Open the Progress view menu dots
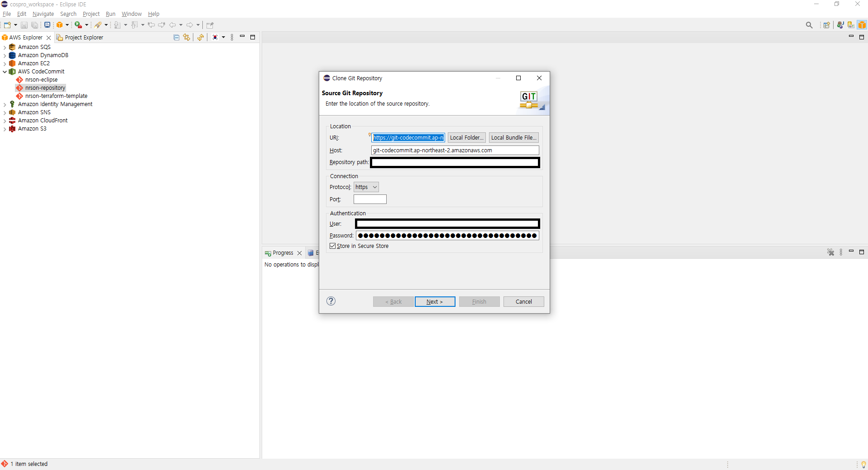Viewport: 868px width, 470px height. (841, 252)
